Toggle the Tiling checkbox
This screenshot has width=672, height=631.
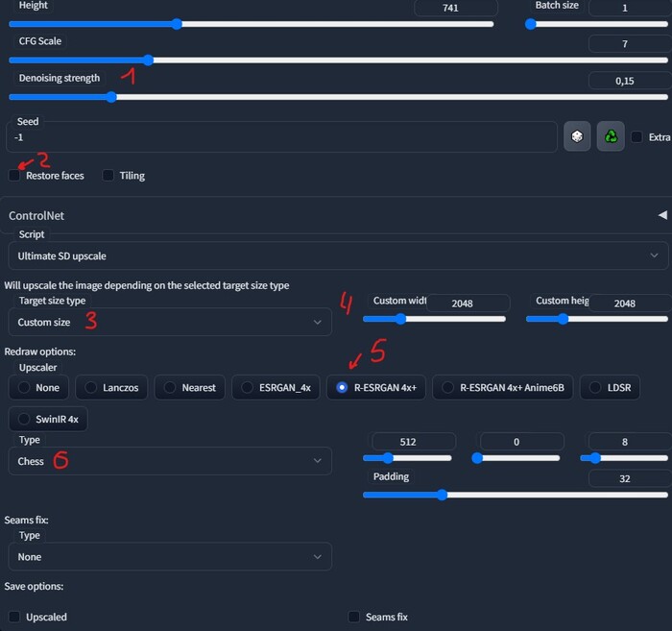(108, 176)
